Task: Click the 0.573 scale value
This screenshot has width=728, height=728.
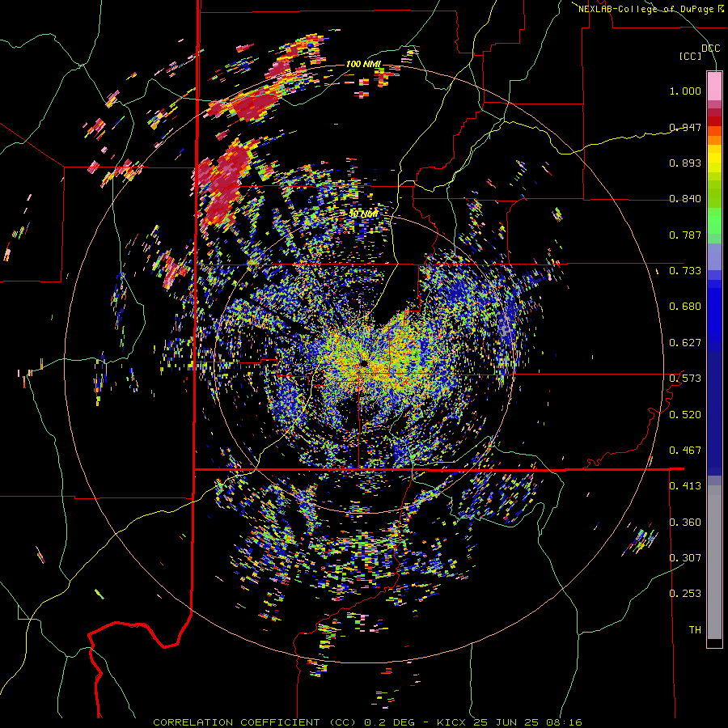Action: (x=685, y=379)
